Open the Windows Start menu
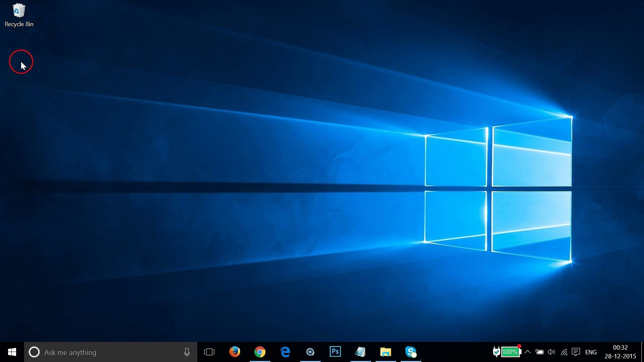 [12, 352]
